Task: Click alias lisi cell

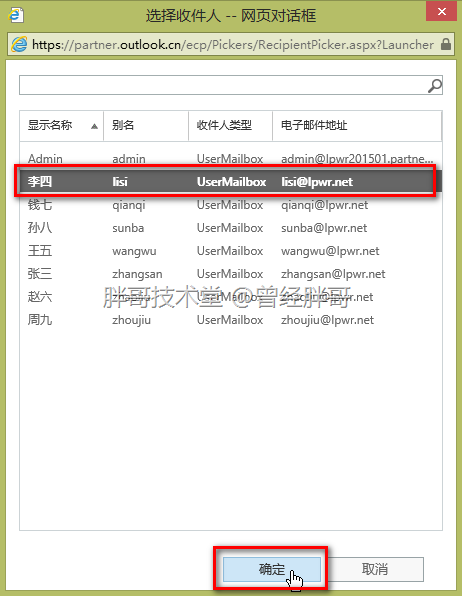Action: coord(120,182)
